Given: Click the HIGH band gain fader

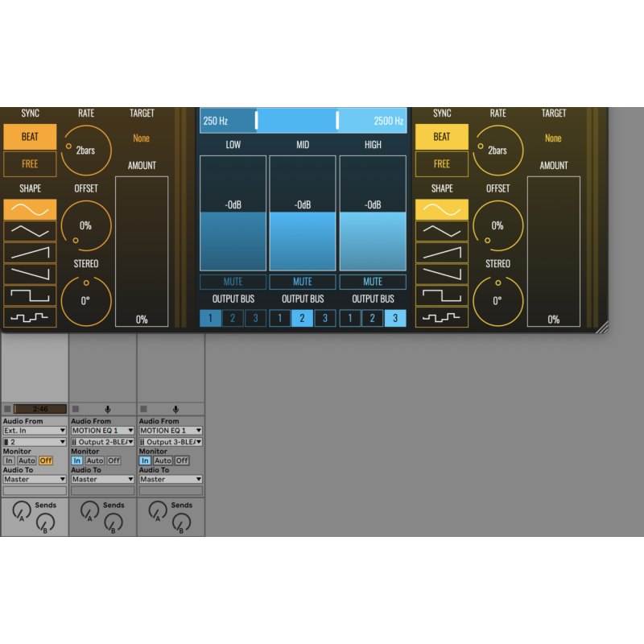Looking at the screenshot, I should coord(373,213).
